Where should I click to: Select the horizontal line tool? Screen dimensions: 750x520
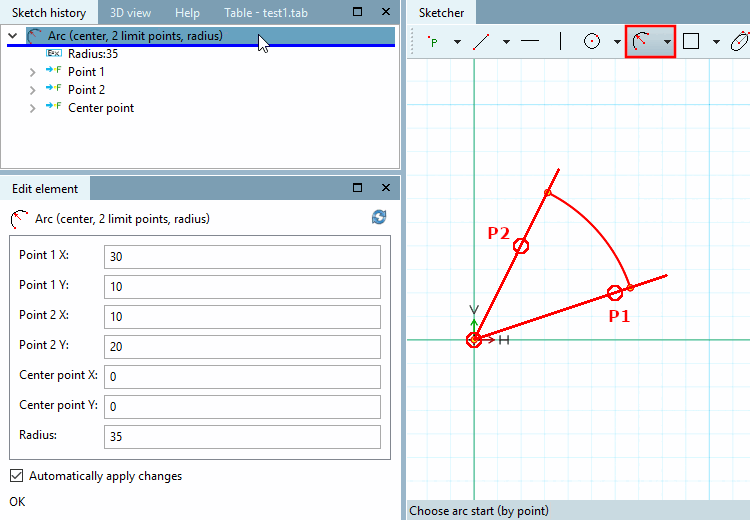529,42
